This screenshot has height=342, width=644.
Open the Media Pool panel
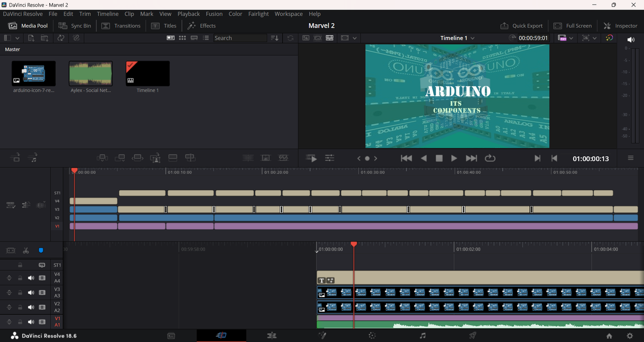[x=28, y=26]
